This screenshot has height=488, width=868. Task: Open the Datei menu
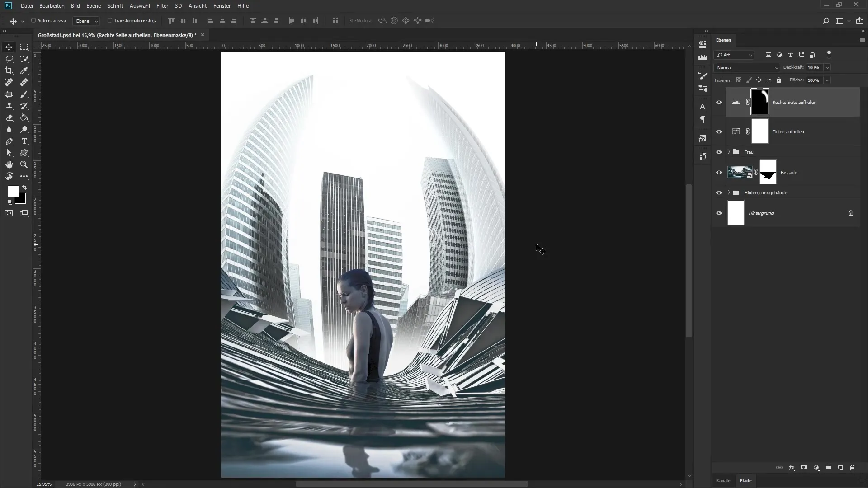pos(27,6)
